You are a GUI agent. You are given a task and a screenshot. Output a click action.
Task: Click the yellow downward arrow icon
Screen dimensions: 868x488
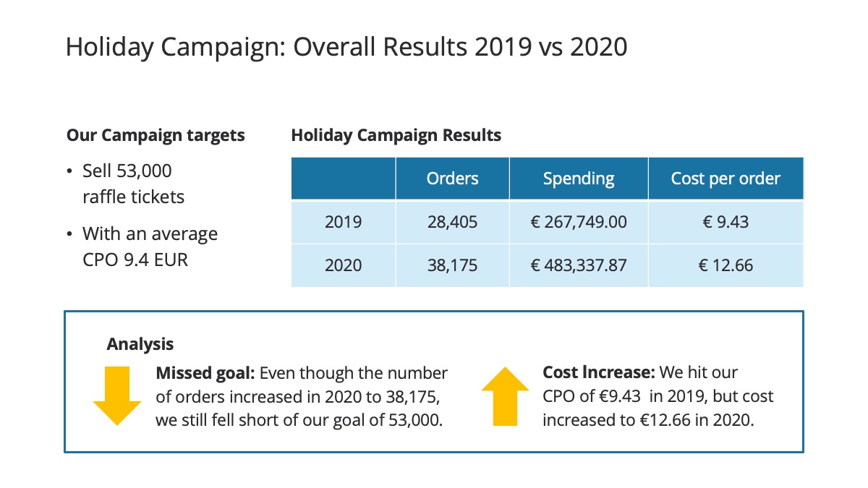coord(116,395)
